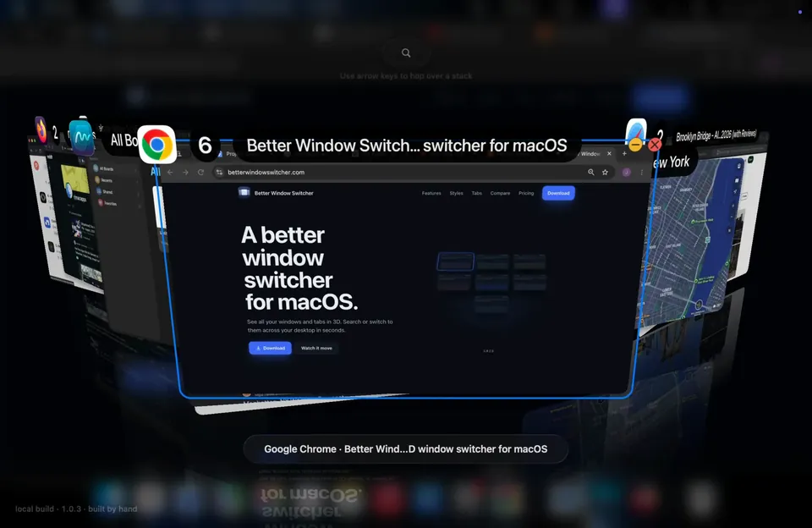
Task: Open the Tabs nav link
Action: [x=476, y=193]
